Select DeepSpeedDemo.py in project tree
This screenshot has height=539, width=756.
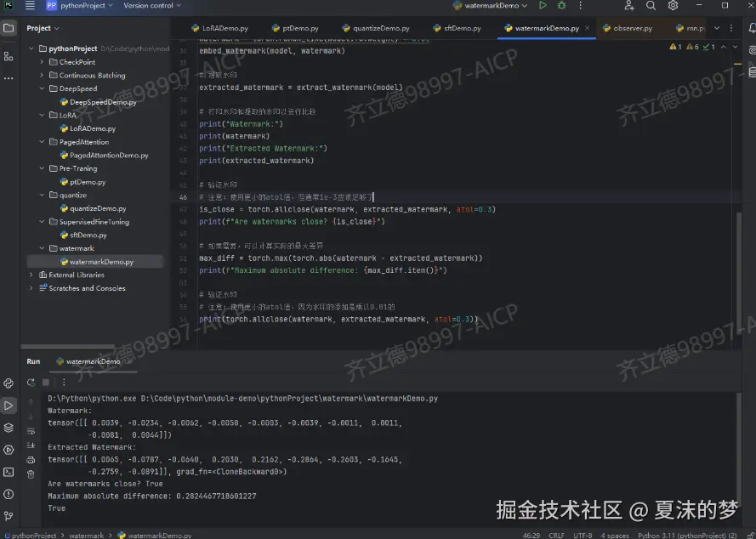[99, 102]
